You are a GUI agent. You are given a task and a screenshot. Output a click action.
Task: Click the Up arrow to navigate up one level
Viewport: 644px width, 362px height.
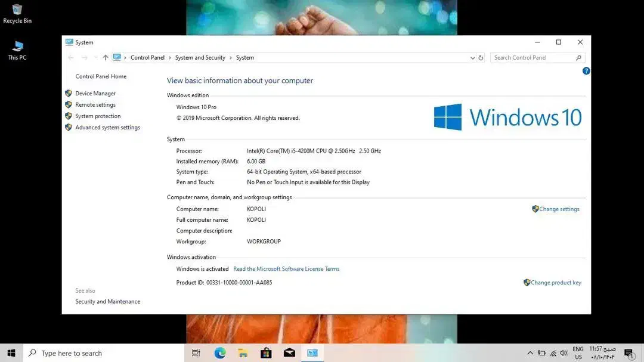tap(106, 57)
